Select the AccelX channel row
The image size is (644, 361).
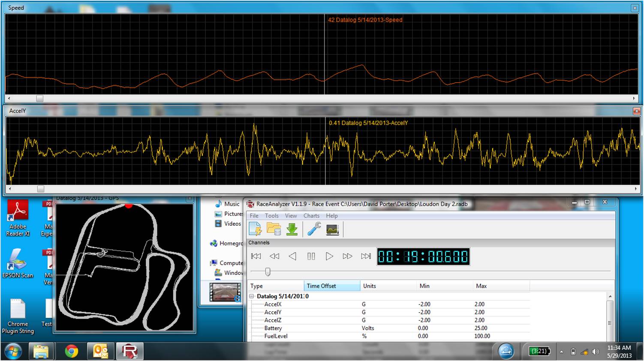click(x=389, y=304)
